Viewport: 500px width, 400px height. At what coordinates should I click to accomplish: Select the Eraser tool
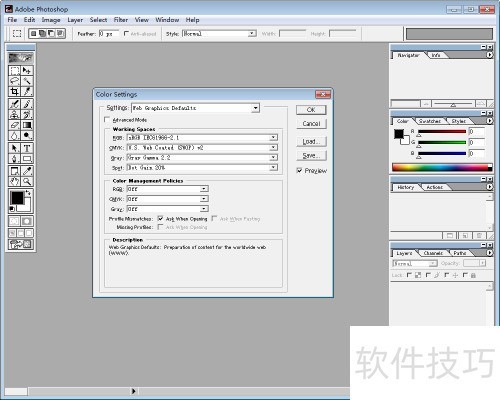click(x=14, y=125)
